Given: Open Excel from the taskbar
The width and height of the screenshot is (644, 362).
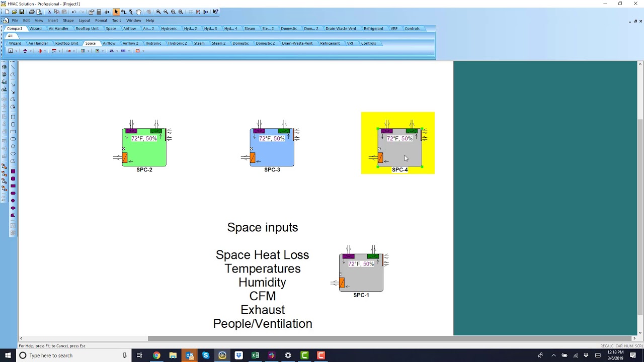Looking at the screenshot, I should 255,355.
